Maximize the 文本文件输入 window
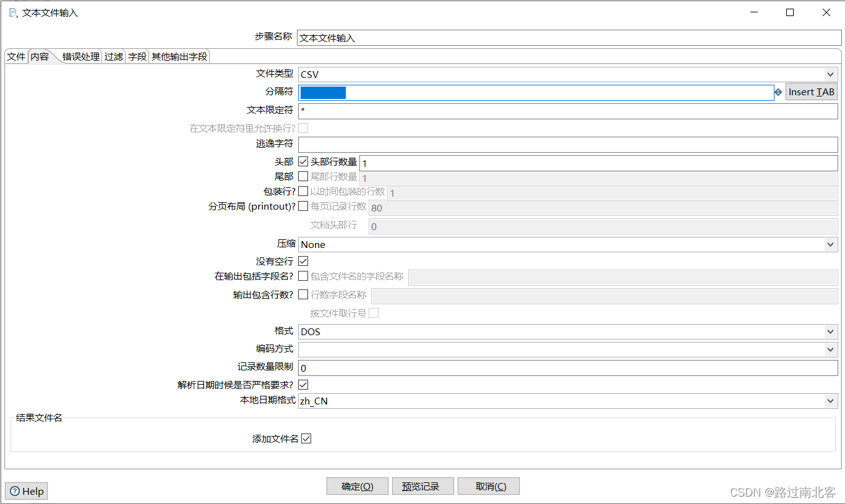 coord(790,12)
